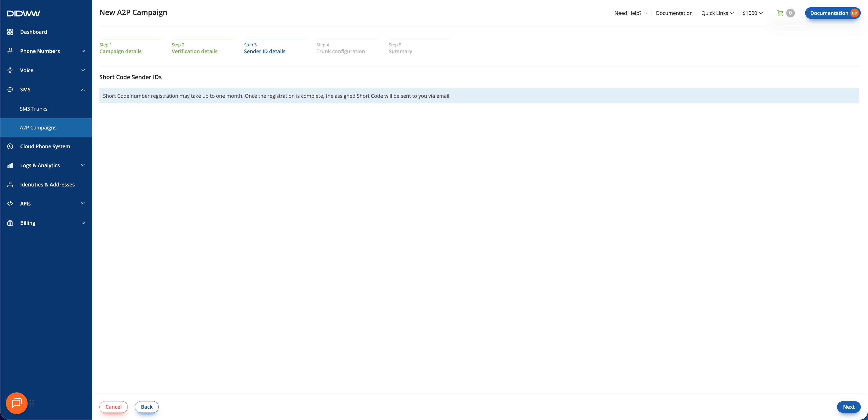Click the Dashboard grid icon

tap(10, 32)
